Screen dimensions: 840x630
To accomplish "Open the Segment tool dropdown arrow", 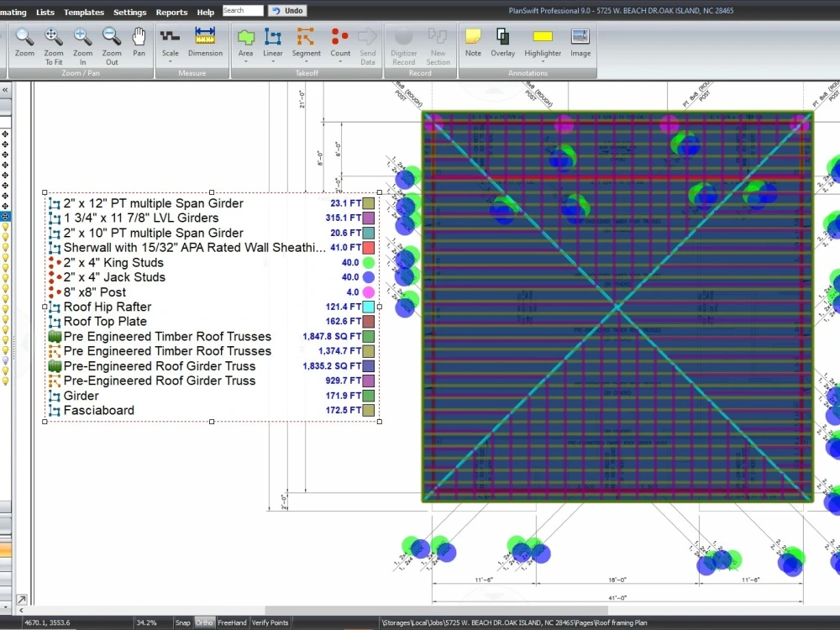I will (306, 61).
